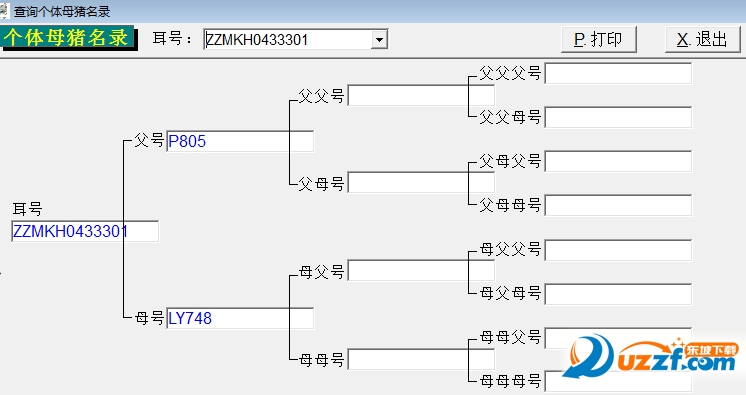Click the 母号 field containing LY748

[240, 318]
